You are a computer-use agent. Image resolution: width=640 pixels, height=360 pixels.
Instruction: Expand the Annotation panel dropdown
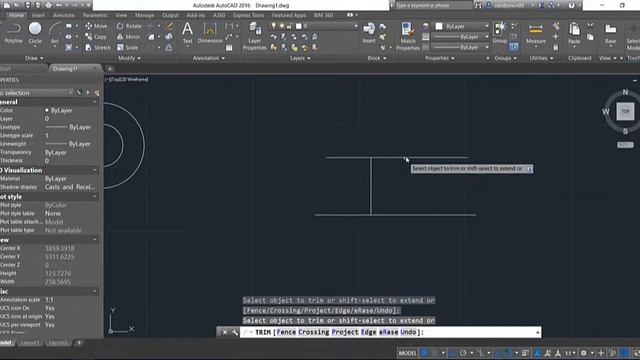point(209,58)
